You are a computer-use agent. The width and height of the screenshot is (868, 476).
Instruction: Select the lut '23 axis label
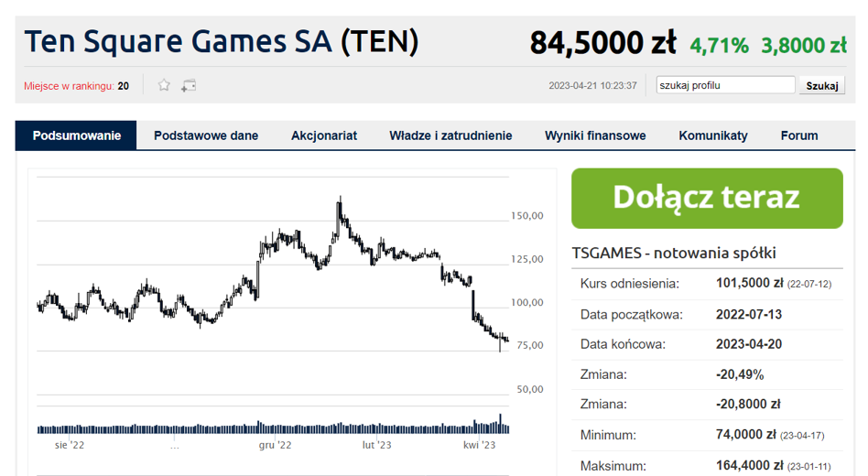[376, 445]
